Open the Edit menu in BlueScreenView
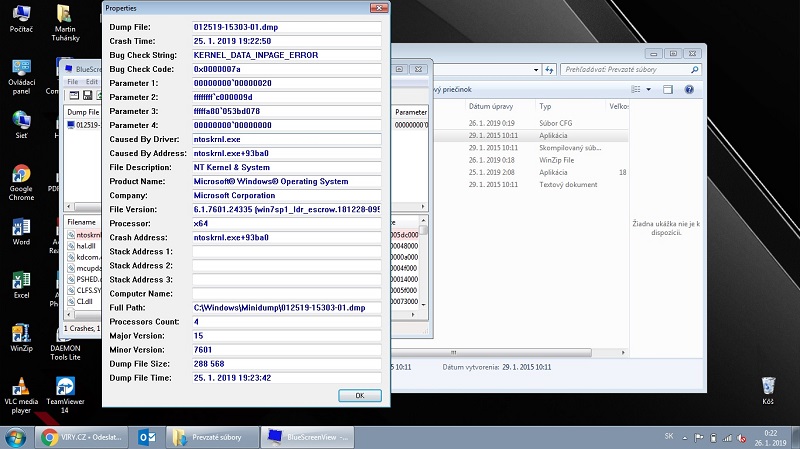 [x=92, y=82]
